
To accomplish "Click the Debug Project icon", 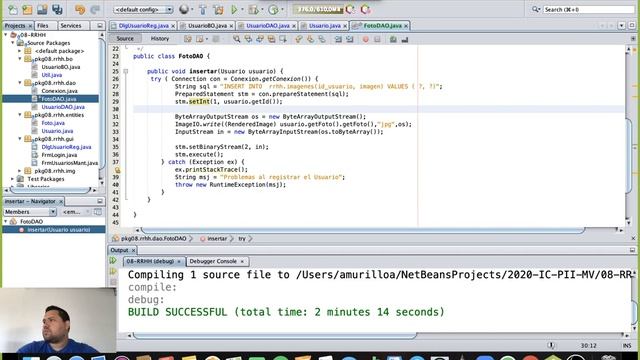I will click(253, 9).
